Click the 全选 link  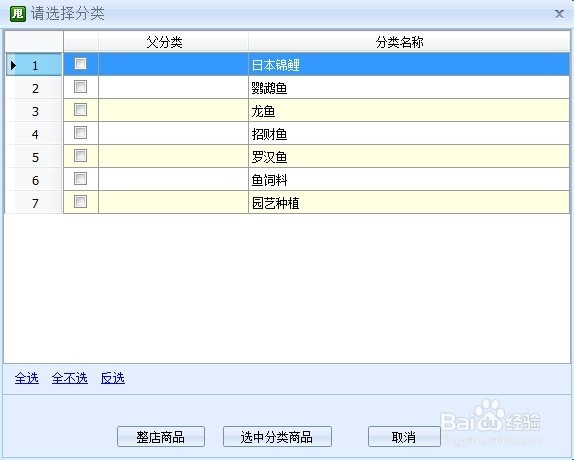coord(27,378)
